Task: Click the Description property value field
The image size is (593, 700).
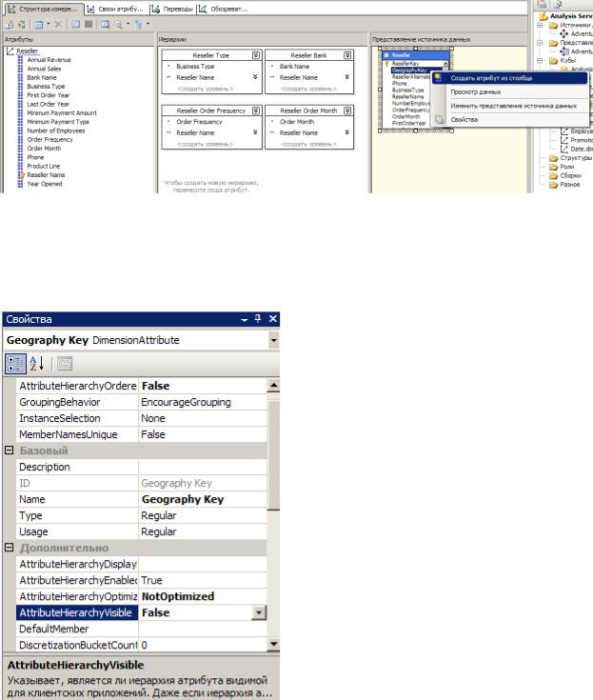Action: (x=203, y=467)
